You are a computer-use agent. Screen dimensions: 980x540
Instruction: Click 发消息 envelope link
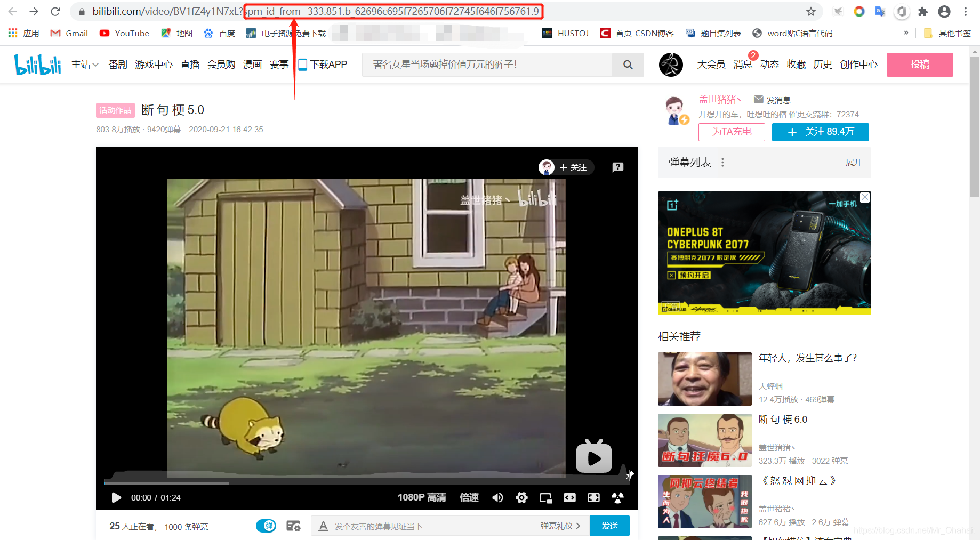[772, 100]
